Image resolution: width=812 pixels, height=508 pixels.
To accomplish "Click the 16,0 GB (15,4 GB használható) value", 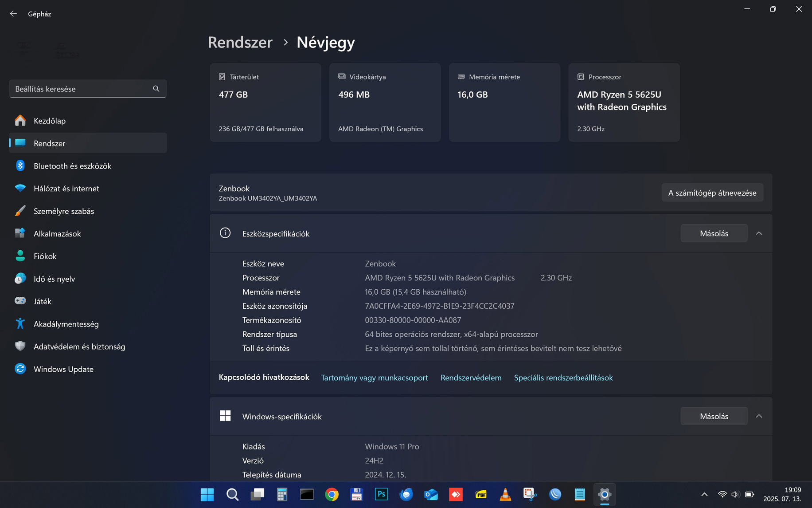I will pos(415,292).
